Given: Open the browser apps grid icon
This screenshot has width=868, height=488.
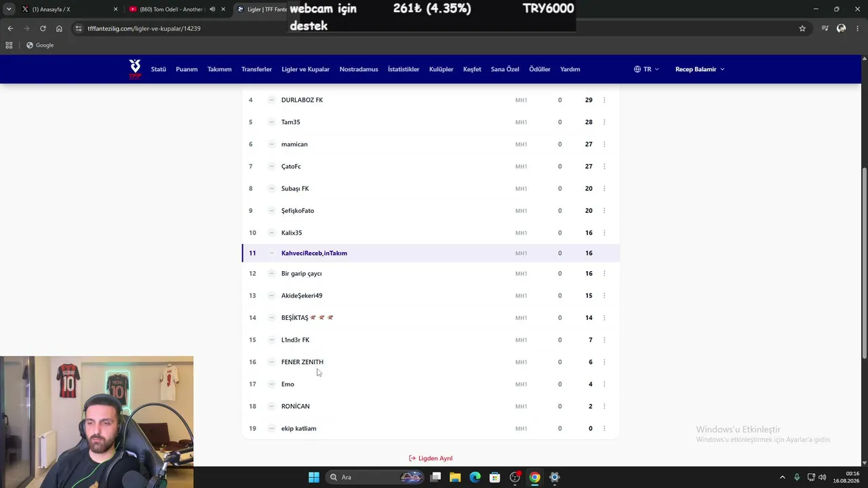Looking at the screenshot, I should pos(9,45).
